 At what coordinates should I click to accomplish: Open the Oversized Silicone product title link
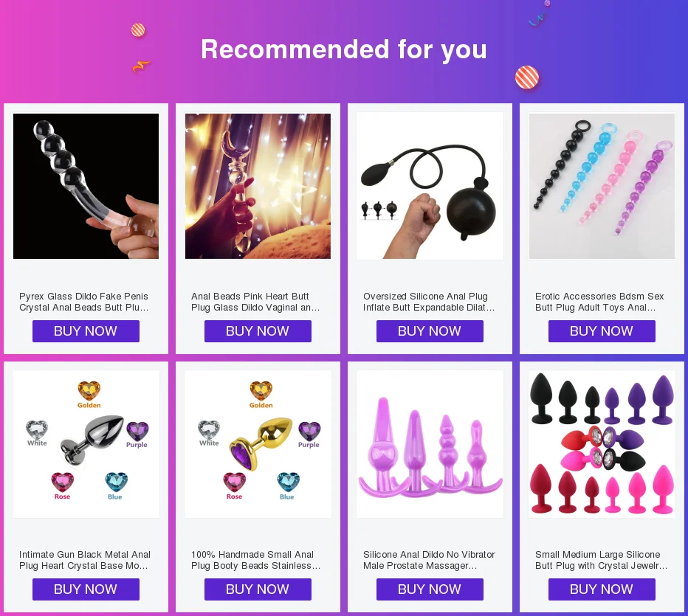(x=429, y=302)
